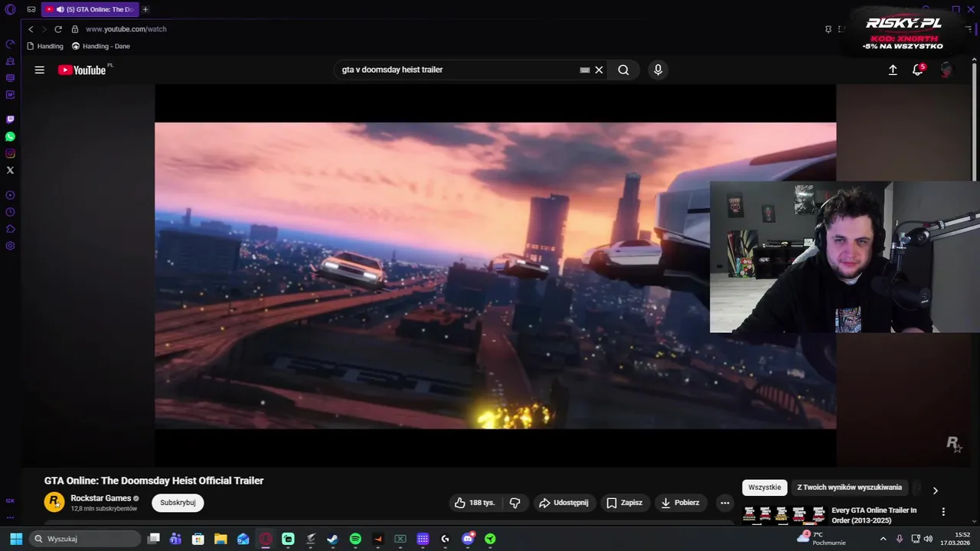Open the three-dot more actions menu
980x551 pixels.
(724, 503)
